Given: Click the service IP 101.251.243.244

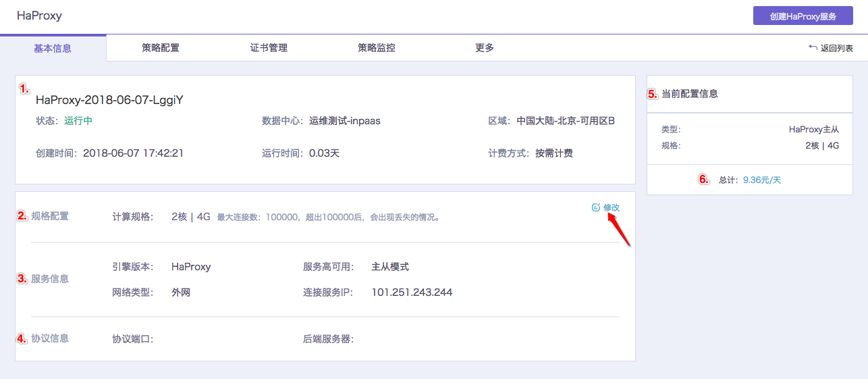Looking at the screenshot, I should tap(412, 293).
